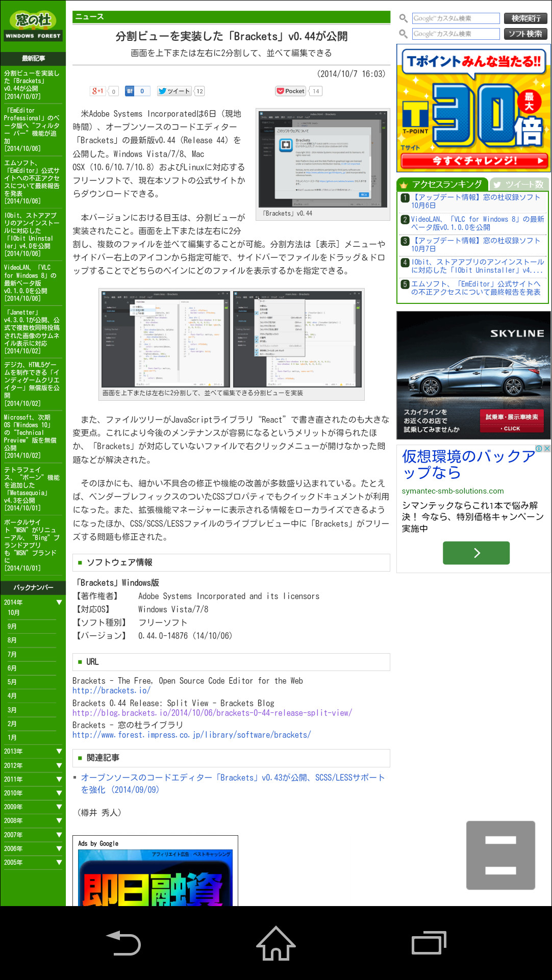Open ranking item 3 窓の杜収録ソフト 10月7日
Viewport: 552px width, 980px height.
coord(475,244)
